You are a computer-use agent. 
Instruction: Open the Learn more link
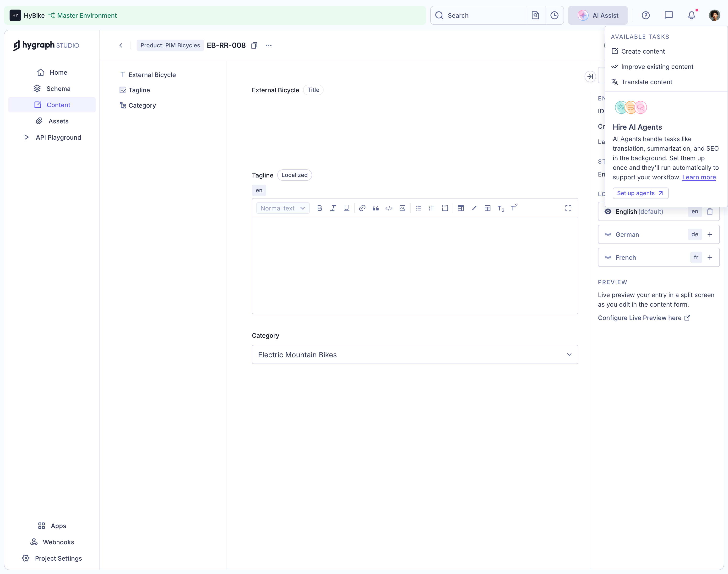pos(699,177)
